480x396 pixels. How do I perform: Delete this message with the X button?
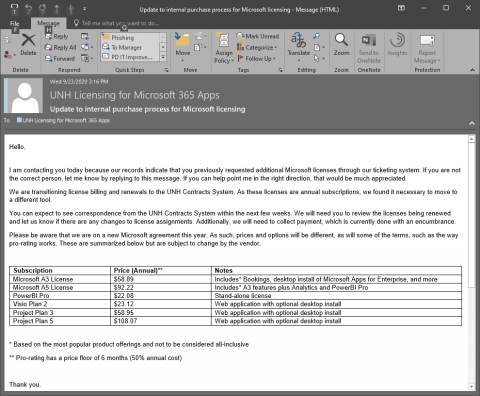pos(28,45)
